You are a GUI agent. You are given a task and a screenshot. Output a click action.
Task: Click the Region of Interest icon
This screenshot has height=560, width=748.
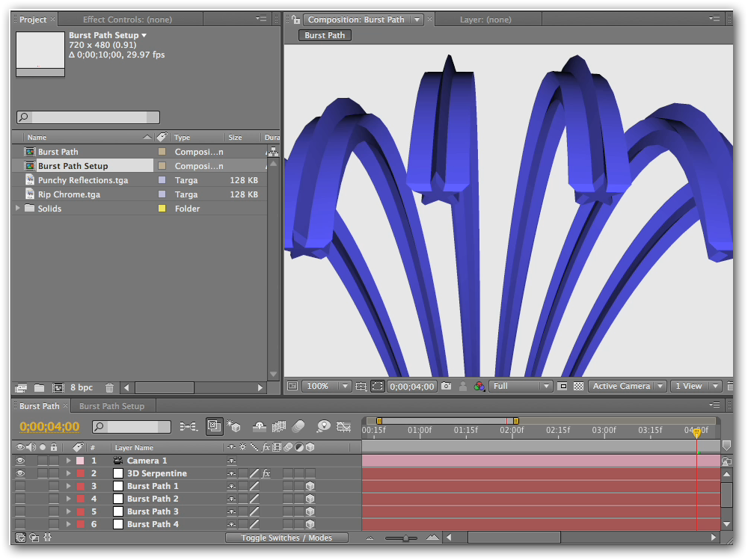point(563,386)
